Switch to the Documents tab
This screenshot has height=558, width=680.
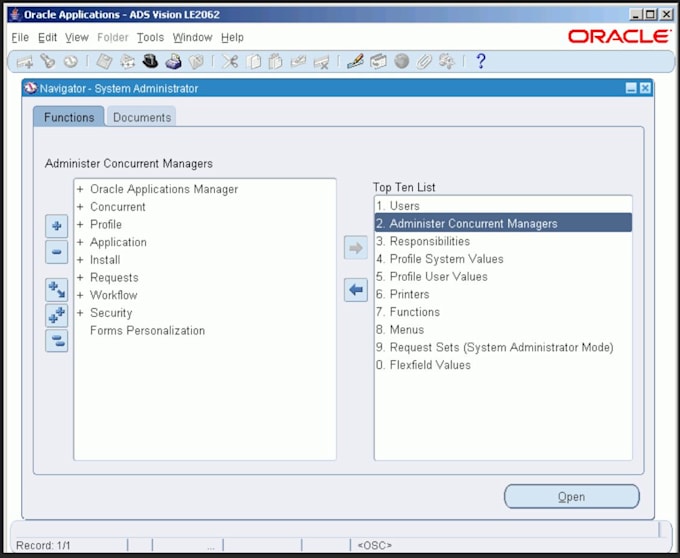tap(142, 117)
